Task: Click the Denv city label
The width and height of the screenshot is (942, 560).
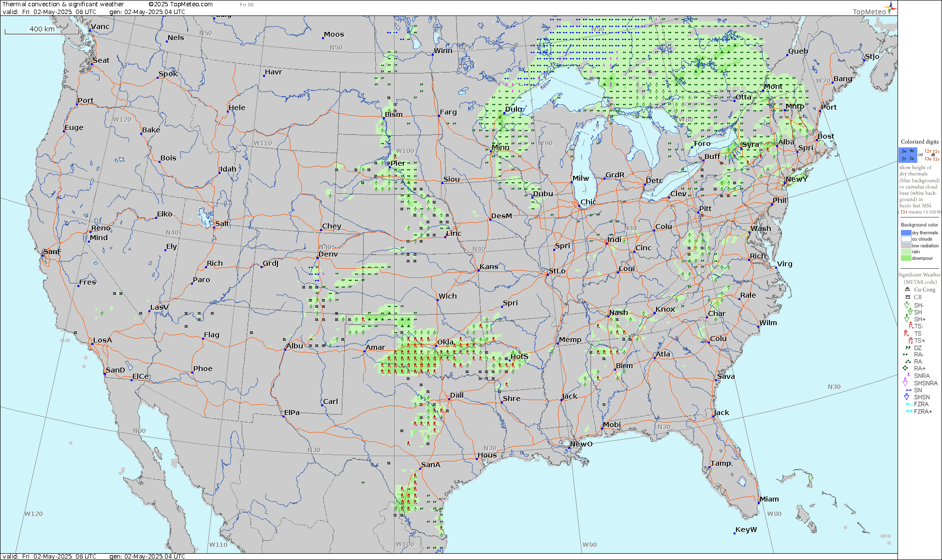Action: pyautogui.click(x=328, y=254)
